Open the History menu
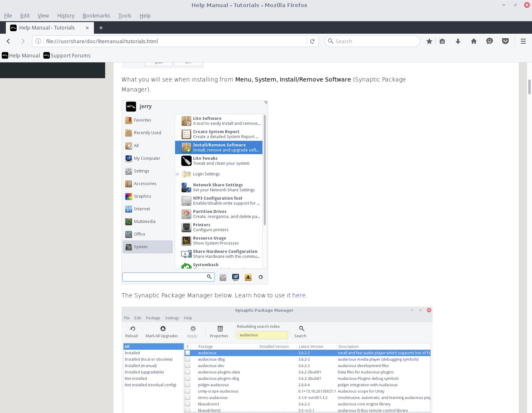The height and width of the screenshot is (413, 532). [66, 15]
